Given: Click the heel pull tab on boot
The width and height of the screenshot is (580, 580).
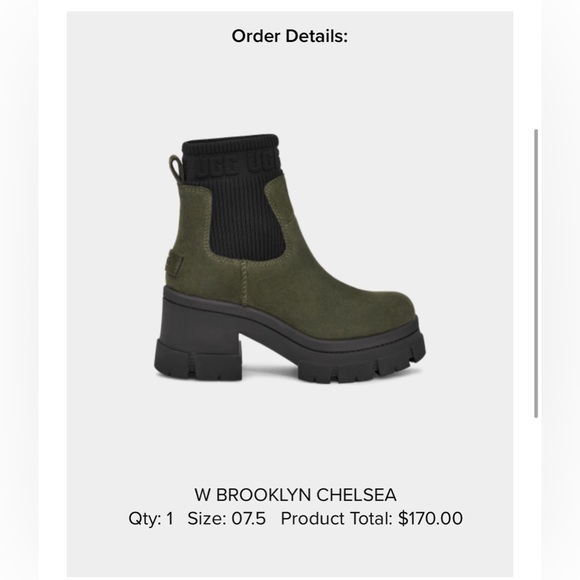Looking at the screenshot, I should pyautogui.click(x=175, y=168).
